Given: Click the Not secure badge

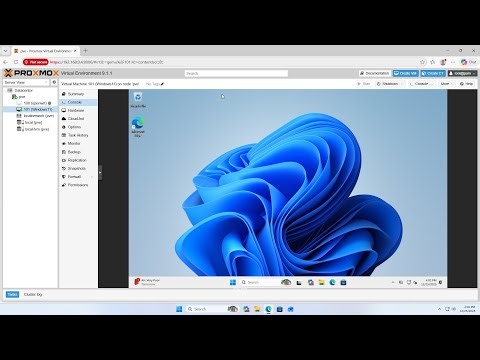Looking at the screenshot, I should tap(36, 62).
